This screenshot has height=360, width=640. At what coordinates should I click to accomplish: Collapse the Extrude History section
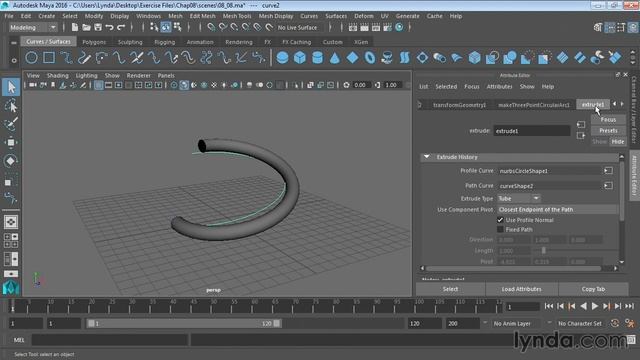click(x=427, y=157)
